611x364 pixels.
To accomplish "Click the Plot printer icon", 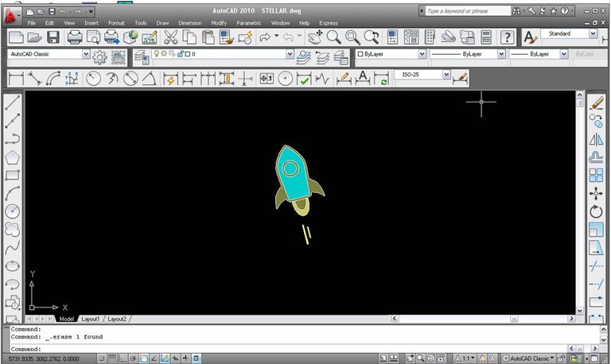I will [75, 37].
